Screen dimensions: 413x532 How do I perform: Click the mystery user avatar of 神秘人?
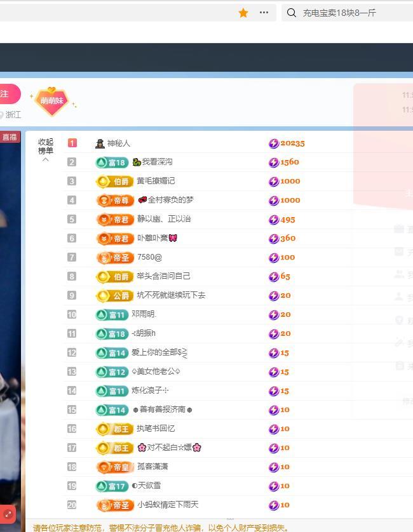pos(100,143)
